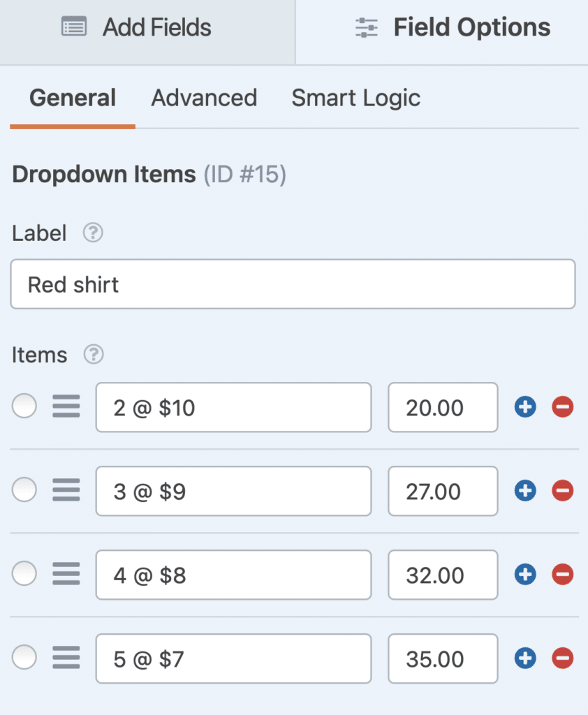This screenshot has width=588, height=715.
Task: Click the drag handle beside 2 @ $10
Action: pyautogui.click(x=66, y=407)
